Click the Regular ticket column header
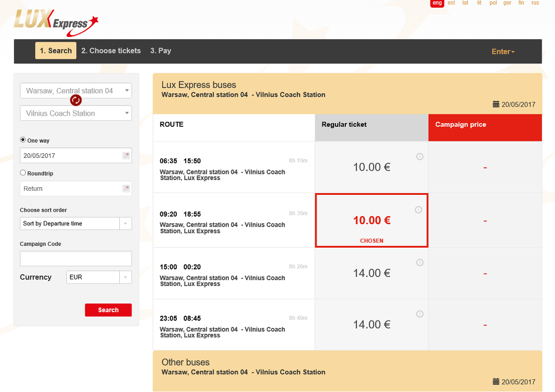 click(372, 128)
